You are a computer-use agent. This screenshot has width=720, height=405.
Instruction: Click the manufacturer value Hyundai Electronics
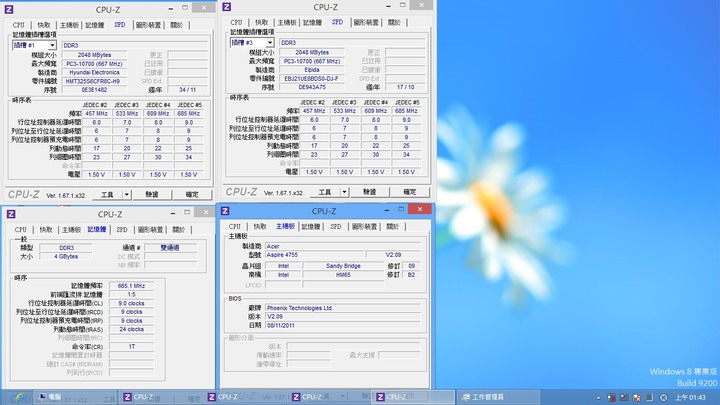tap(94, 73)
